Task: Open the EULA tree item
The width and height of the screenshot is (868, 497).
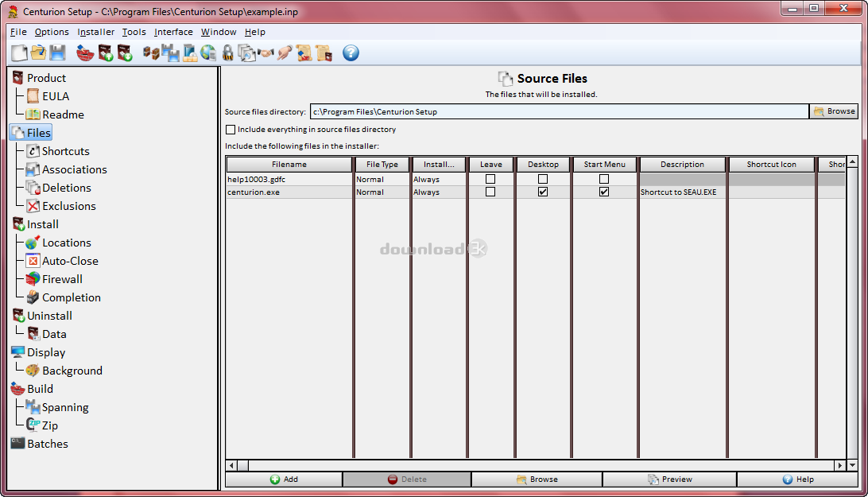Action: pyautogui.click(x=48, y=96)
